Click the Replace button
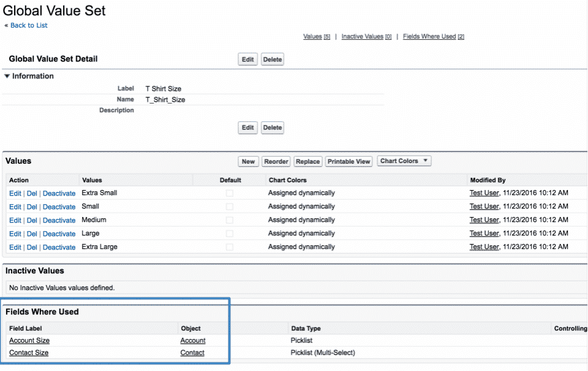The height and width of the screenshot is (371, 588). (x=307, y=161)
